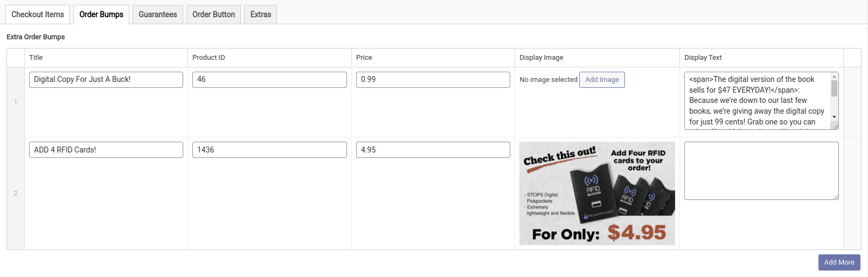This screenshot has width=868, height=277.
Task: Click the RFID cards display image
Action: [x=597, y=193]
